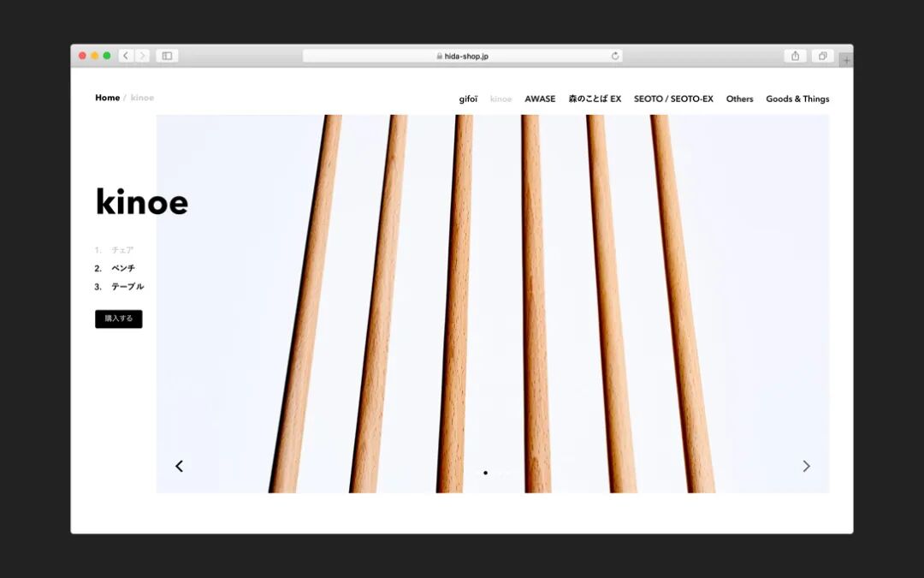Screen dimensions: 924x578
Task: Click the large kinoe heading
Action: pyautogui.click(x=142, y=202)
